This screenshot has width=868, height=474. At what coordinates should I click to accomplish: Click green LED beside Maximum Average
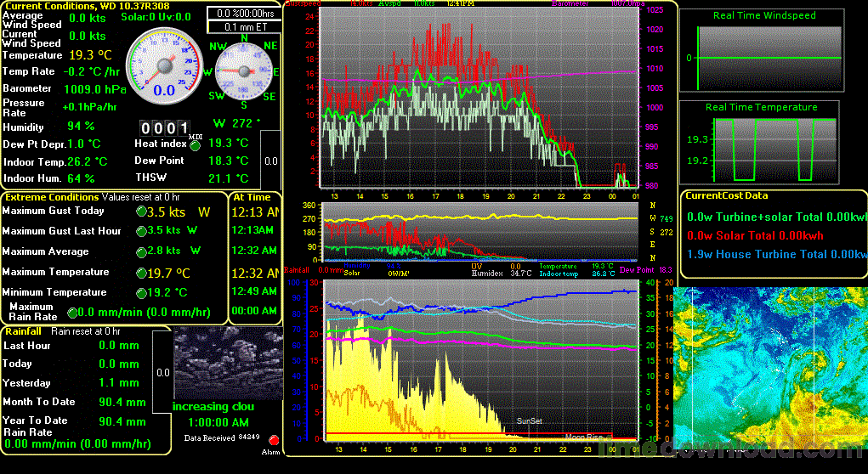click(x=140, y=252)
